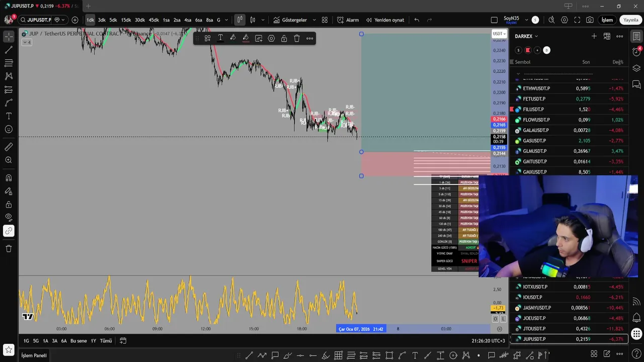Remove objects with trash icon in sidebar
The width and height of the screenshot is (644, 362).
pos(9,248)
